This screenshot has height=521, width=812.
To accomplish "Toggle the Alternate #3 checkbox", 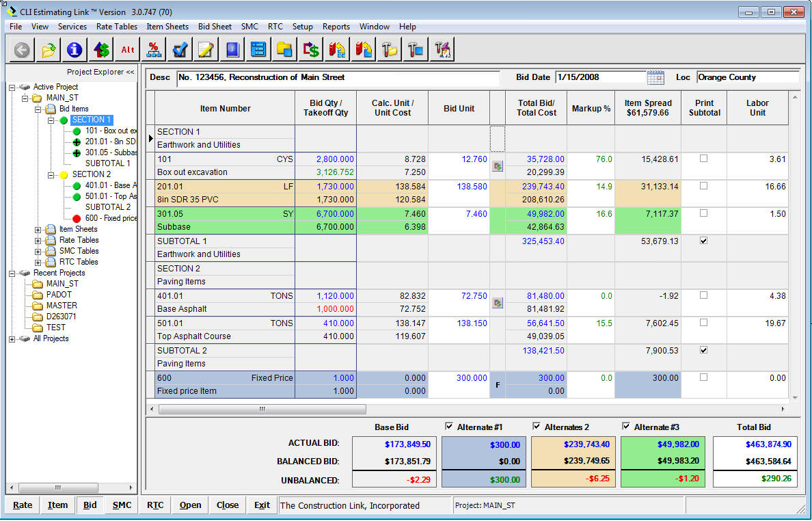I will (627, 427).
